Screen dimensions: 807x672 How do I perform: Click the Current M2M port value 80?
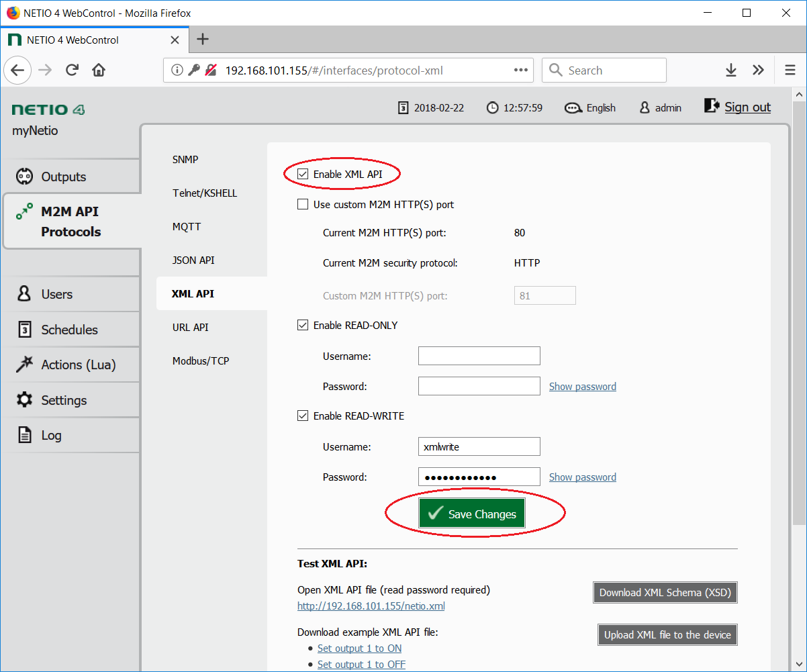coord(520,233)
